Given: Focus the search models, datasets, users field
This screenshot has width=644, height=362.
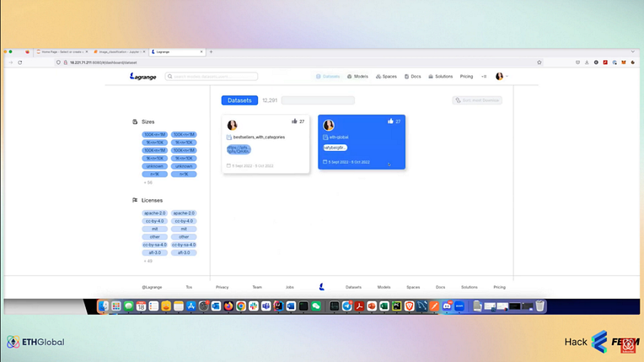Looking at the screenshot, I should point(212,77).
